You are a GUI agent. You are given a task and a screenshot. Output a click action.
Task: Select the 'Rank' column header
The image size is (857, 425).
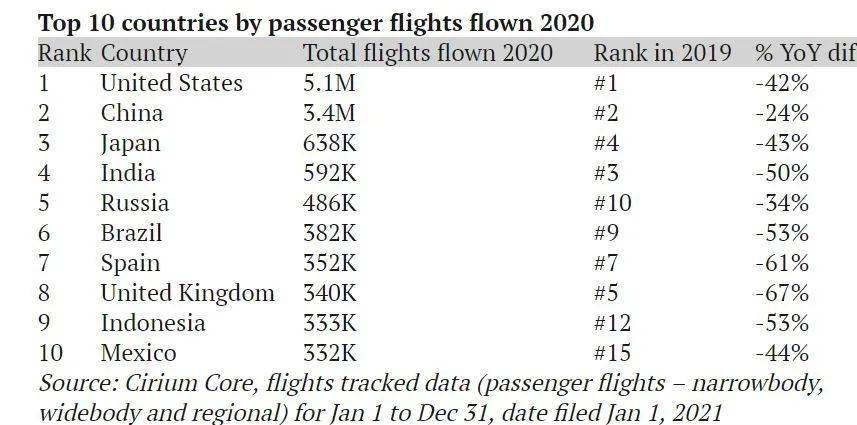pyautogui.click(x=64, y=53)
